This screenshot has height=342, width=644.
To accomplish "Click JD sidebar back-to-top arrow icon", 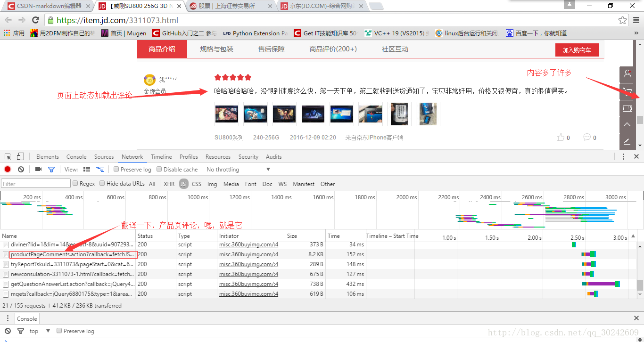I will click(x=627, y=125).
